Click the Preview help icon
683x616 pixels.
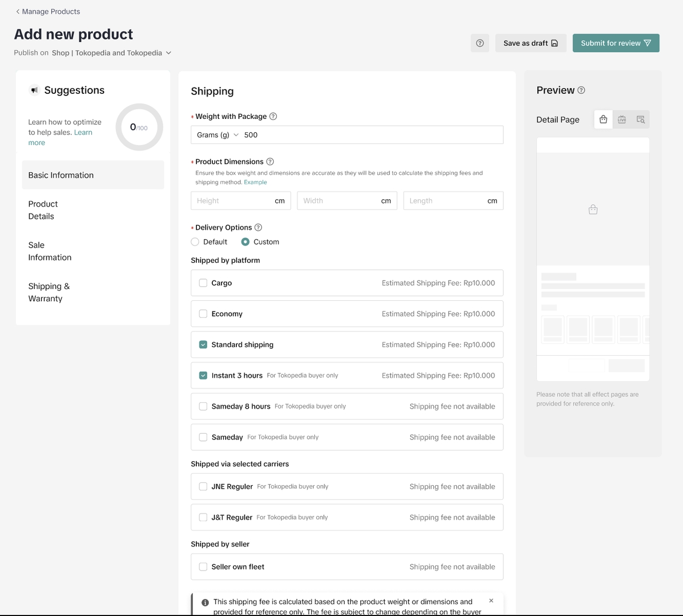tap(582, 90)
